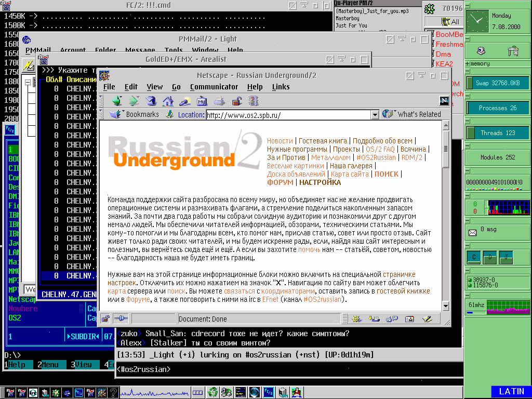The image size is (532, 399).
Task: Follow the ФОРУМ link
Action: click(280, 182)
